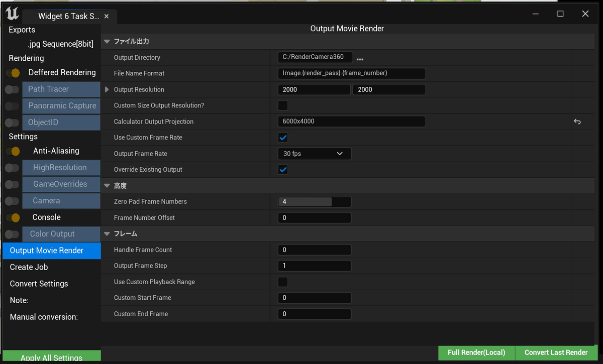Reset Calculator Output Projection to default arrow

point(577,122)
